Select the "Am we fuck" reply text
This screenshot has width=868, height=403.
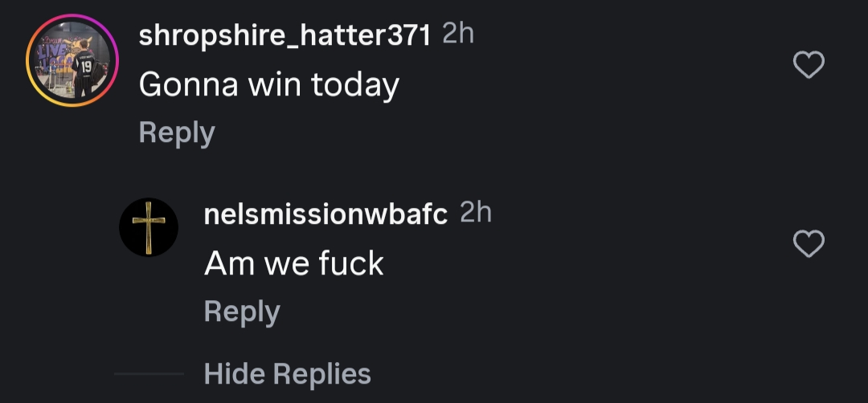click(x=293, y=263)
